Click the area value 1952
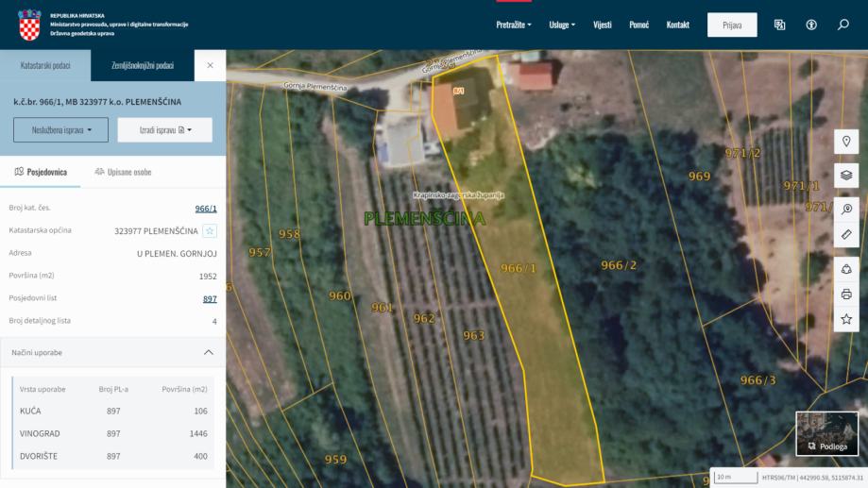This screenshot has width=868, height=488. (x=208, y=276)
